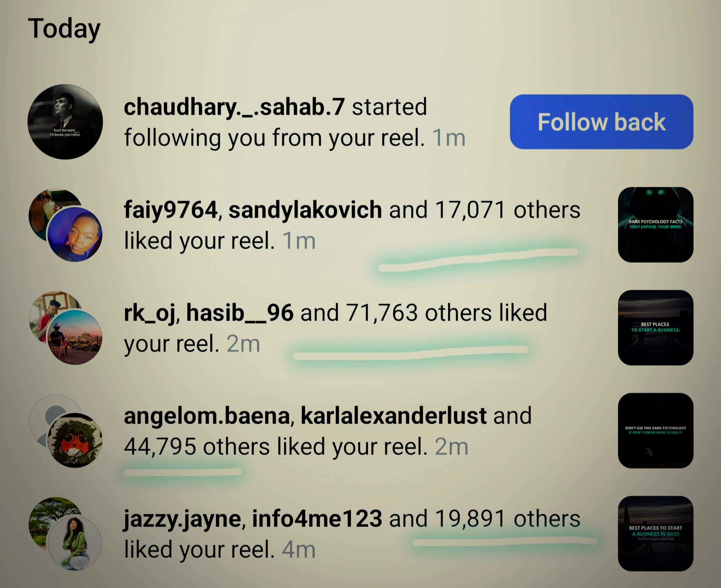This screenshot has width=721, height=588.
Task: Open the Best Places to Start a Business thumbnail
Action: point(655,327)
